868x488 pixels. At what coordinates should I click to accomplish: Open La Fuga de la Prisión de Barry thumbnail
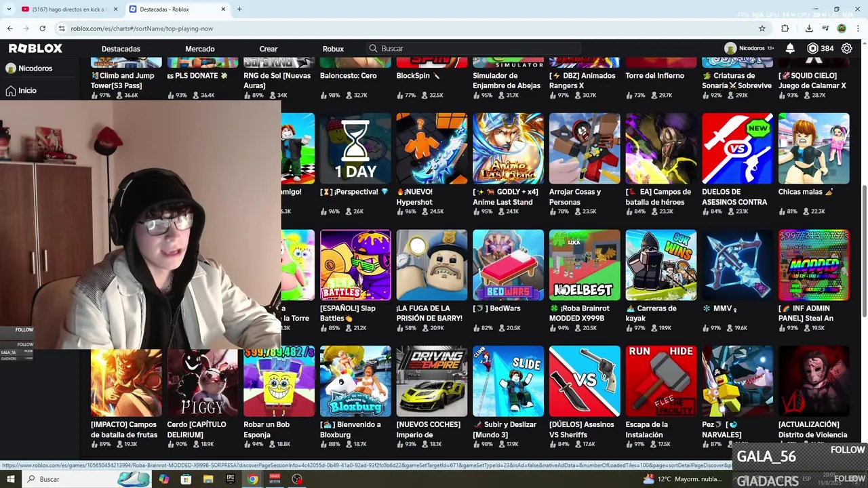click(x=432, y=265)
